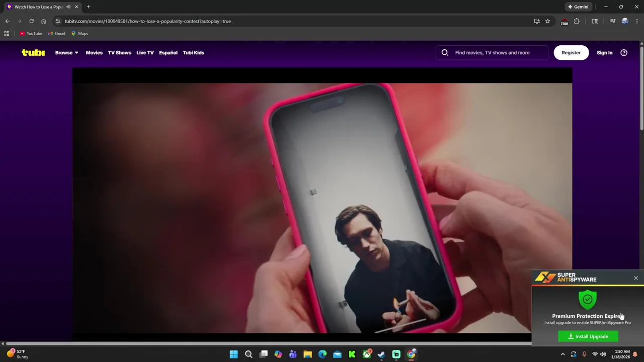
Task: Click the Tubi search magnifier icon
Action: pos(445,52)
